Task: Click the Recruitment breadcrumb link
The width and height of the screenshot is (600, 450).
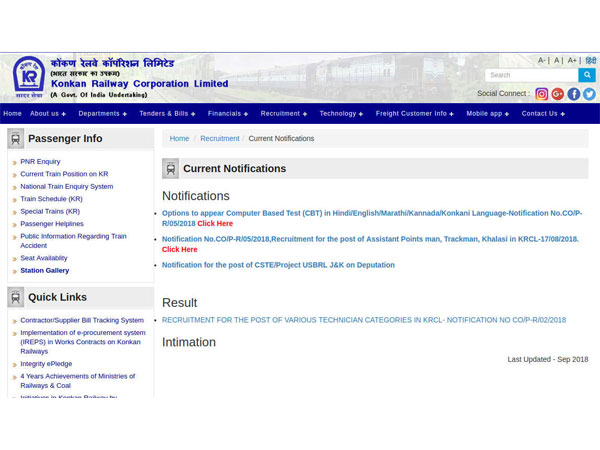Action: [220, 139]
